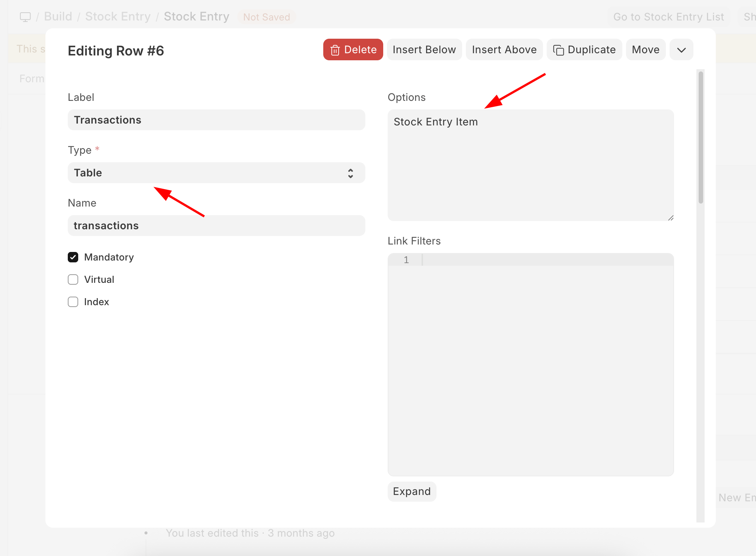Viewport: 756px width, 556px height.
Task: Click the Label field containing Transactions
Action: point(216,120)
